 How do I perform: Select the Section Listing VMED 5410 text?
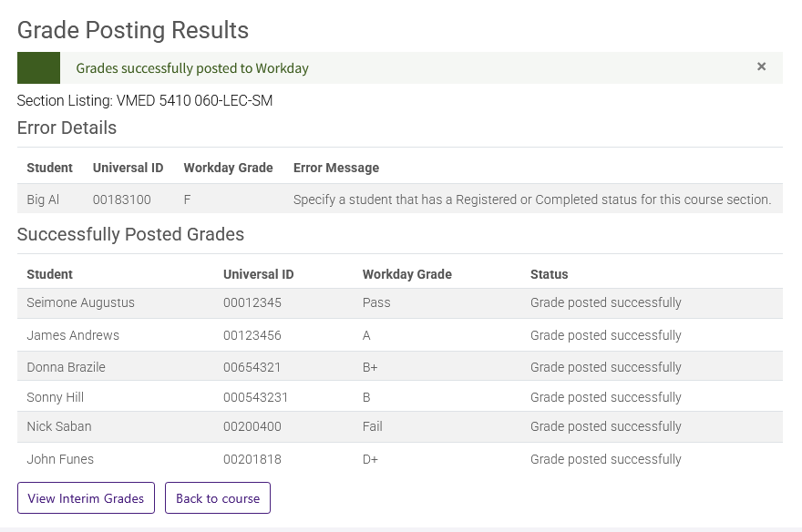(x=144, y=100)
